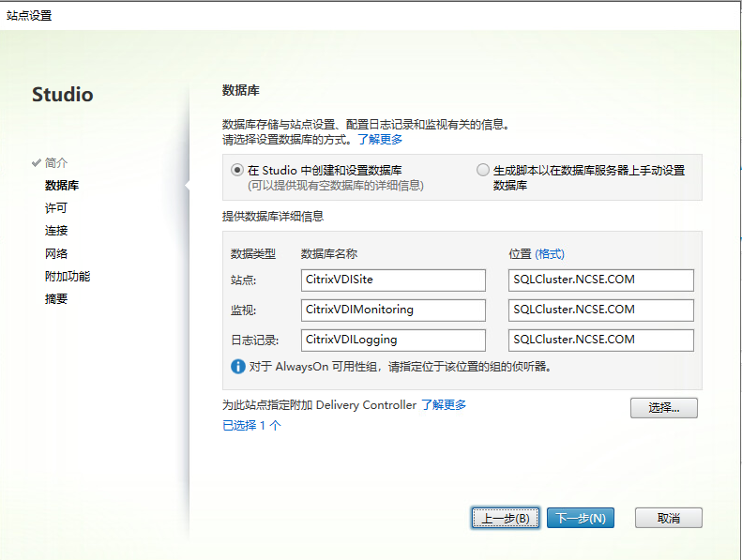Open the 许可 step in sidebar

tap(56, 208)
